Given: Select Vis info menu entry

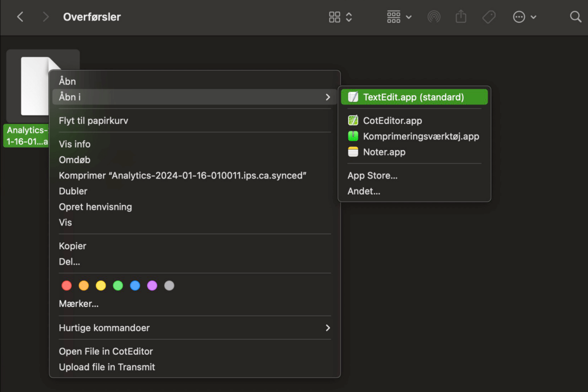Looking at the screenshot, I should pyautogui.click(x=195, y=144).
